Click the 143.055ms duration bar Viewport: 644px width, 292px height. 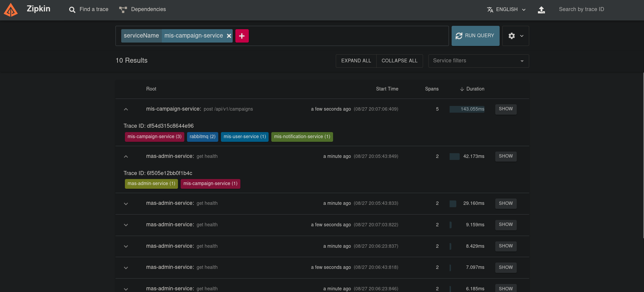[467, 109]
